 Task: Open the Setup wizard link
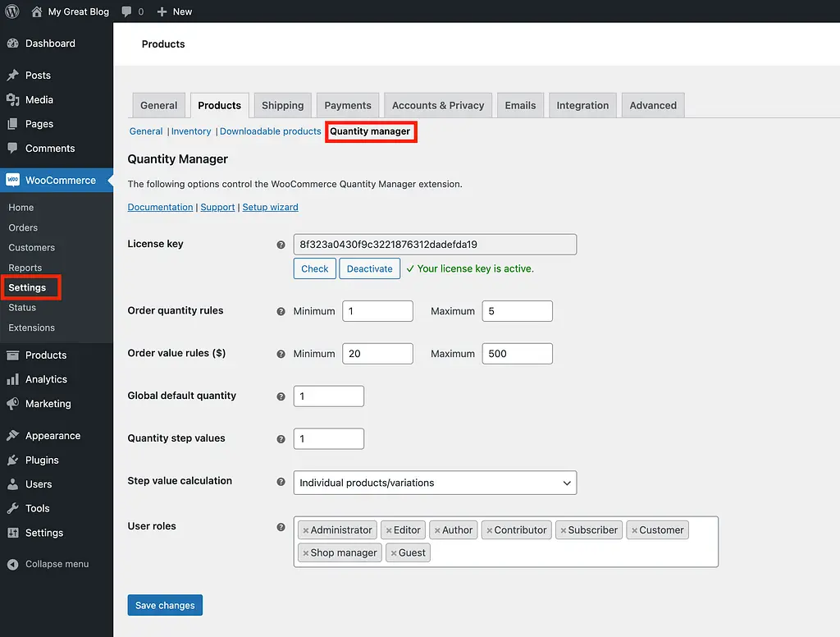(270, 207)
